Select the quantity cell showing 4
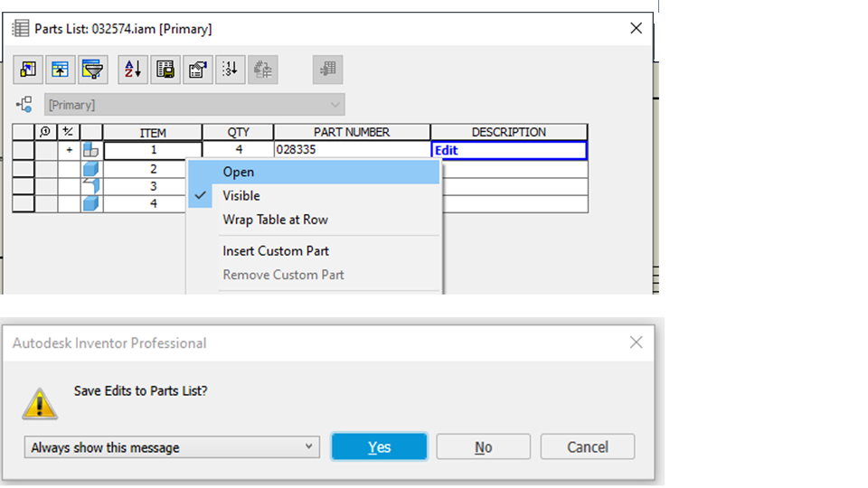The image size is (868, 488). [238, 149]
